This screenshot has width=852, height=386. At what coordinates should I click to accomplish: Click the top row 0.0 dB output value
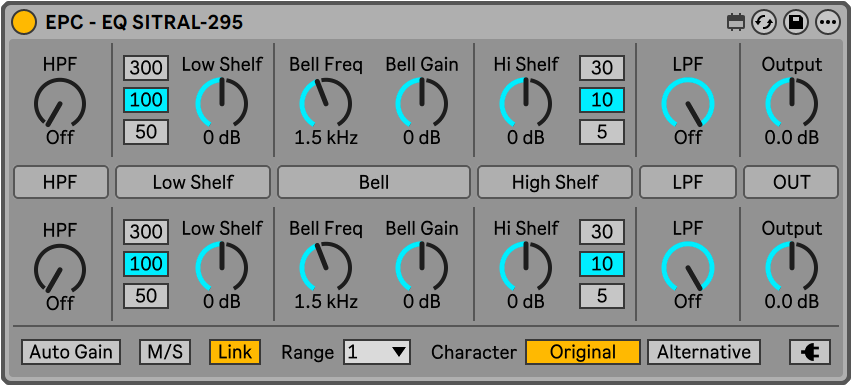[x=792, y=138]
